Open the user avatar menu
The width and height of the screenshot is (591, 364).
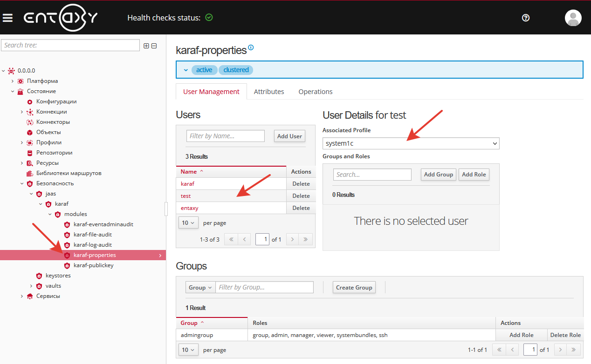[x=573, y=18]
